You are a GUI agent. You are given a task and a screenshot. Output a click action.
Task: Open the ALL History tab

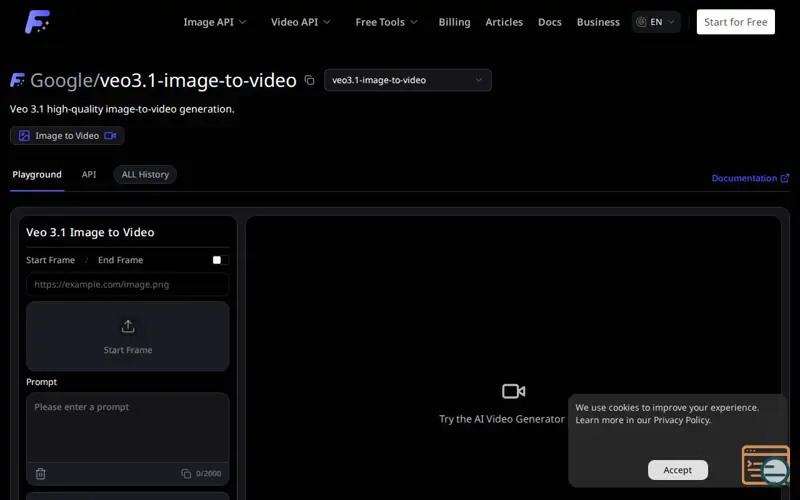[x=145, y=174]
